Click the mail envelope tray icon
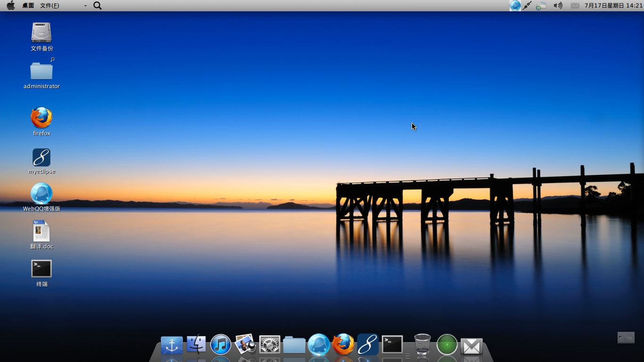Image resolution: width=644 pixels, height=362 pixels. pos(575,6)
